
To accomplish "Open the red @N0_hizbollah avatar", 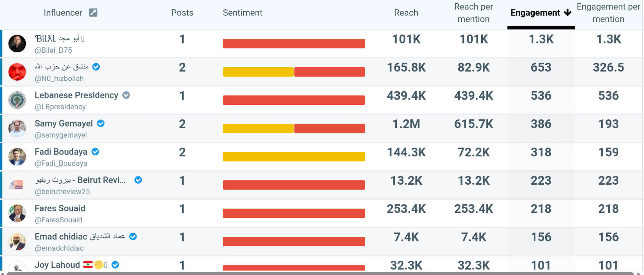I will coord(17,72).
